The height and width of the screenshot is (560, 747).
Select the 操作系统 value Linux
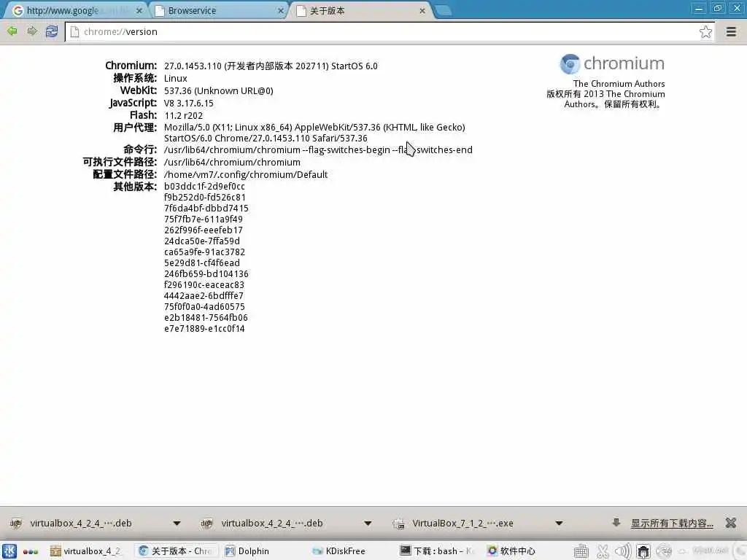point(175,79)
